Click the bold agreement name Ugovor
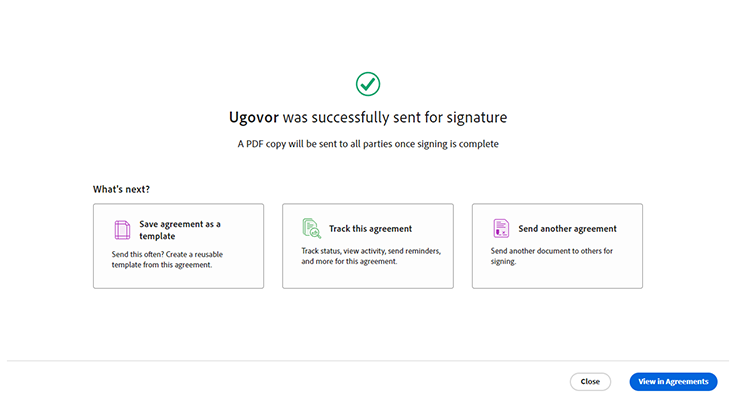The width and height of the screenshot is (736, 414). (253, 117)
